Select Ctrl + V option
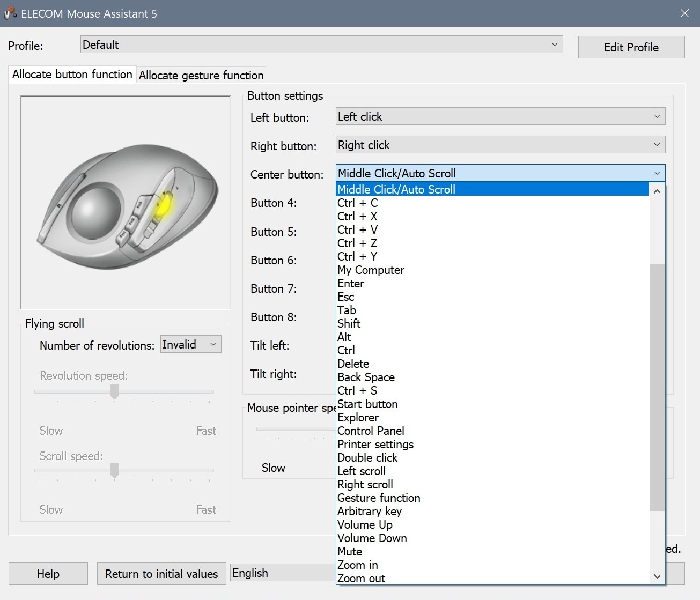 click(x=492, y=229)
